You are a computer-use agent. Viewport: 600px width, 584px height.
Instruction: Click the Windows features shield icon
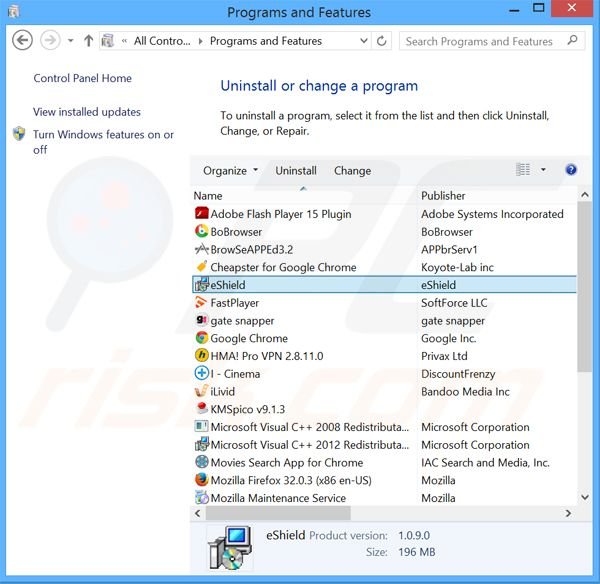[19, 134]
